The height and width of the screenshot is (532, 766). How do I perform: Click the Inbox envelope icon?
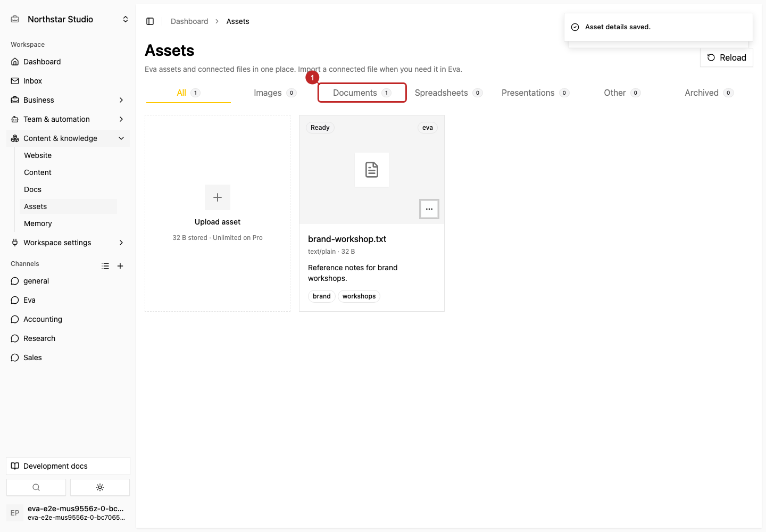[x=15, y=81]
